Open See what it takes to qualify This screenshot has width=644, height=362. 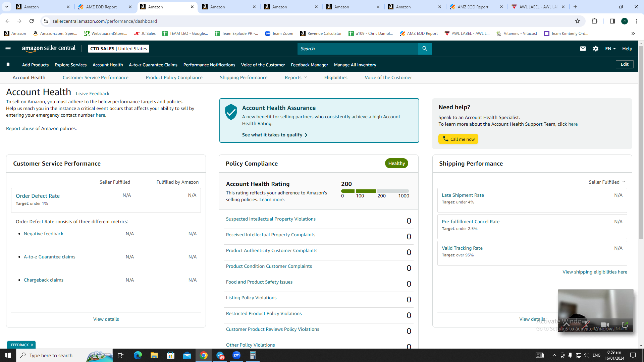pos(275,135)
